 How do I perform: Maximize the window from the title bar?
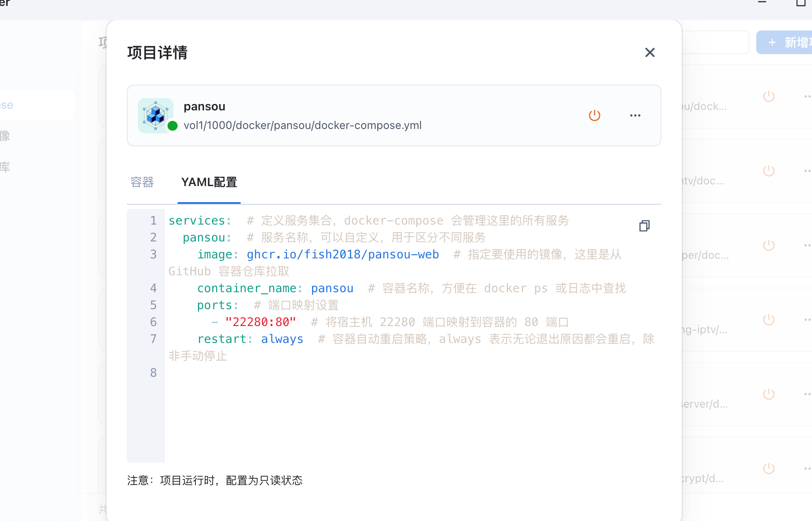[x=800, y=3]
